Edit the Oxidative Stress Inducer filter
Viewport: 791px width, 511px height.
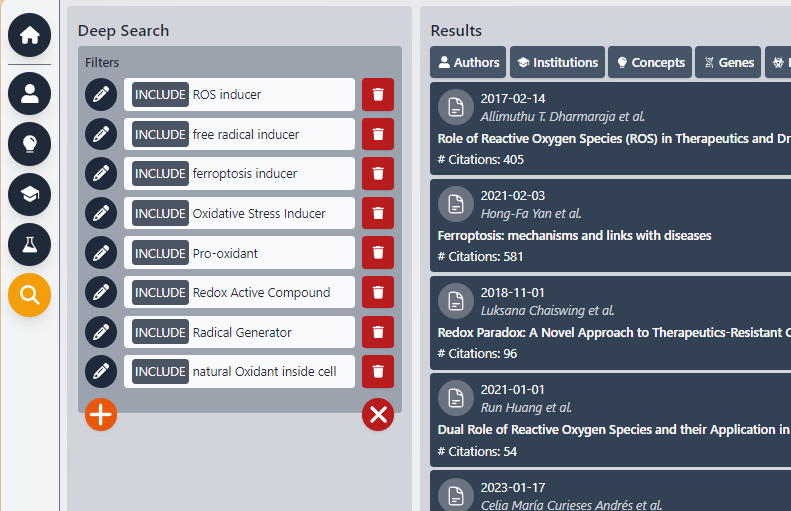[101, 213]
